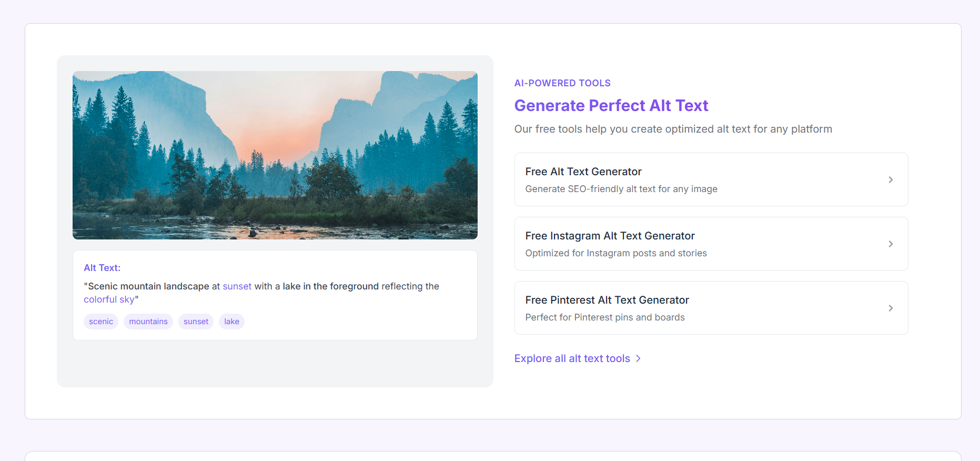Click the mountain landscape preview image
Screen dimensions: 980x461
[275, 155]
